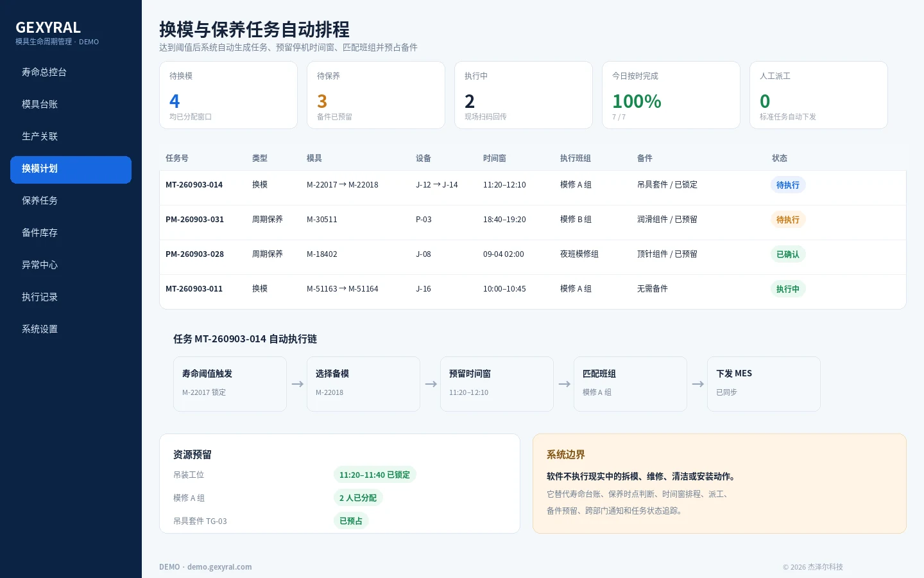924x578 pixels.
Task: Open 异常中心 from the sidebar
Action: 71,265
